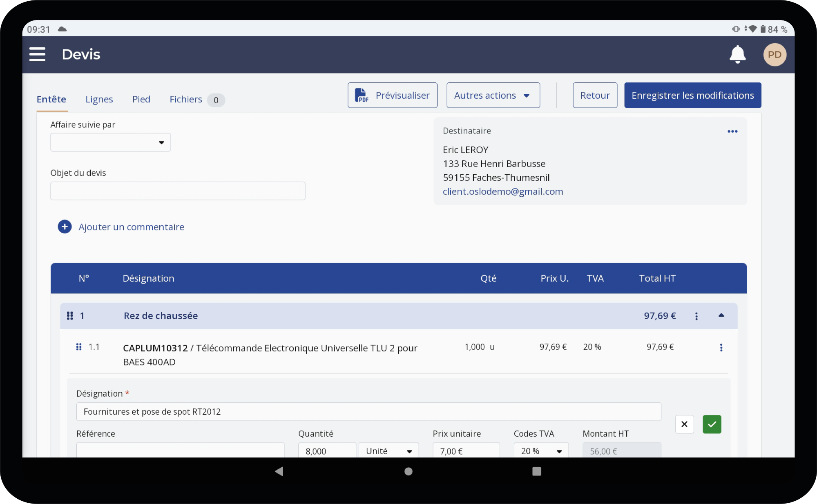Screen dimensions: 817x504
Task: Open the Unité dropdown
Action: [388, 451]
